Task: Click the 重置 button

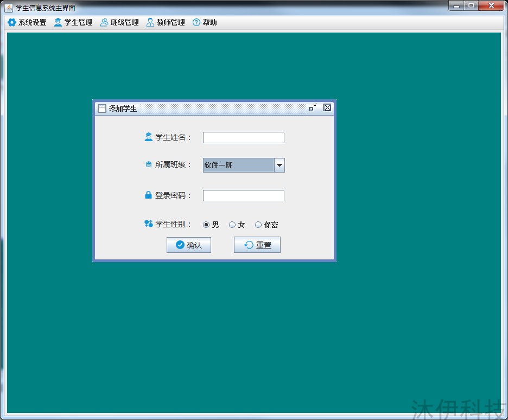Action: point(257,245)
